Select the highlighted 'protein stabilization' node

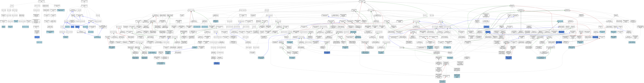coord(205,27)
